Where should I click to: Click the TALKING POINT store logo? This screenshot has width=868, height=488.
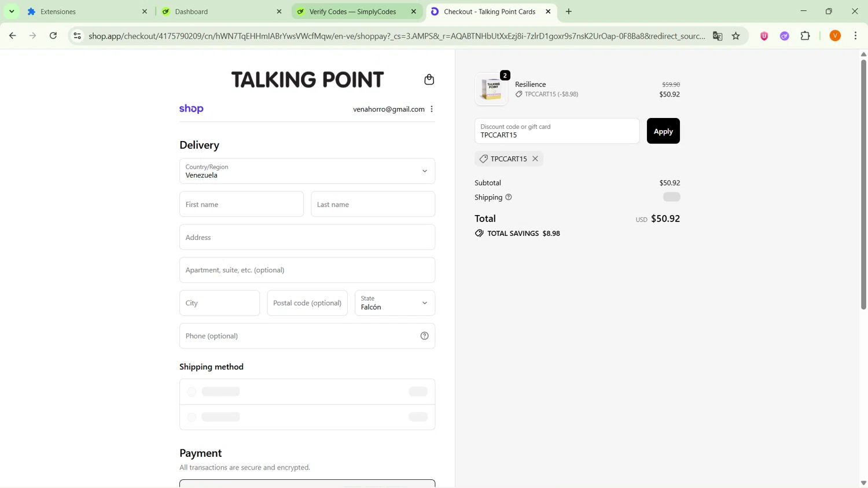(x=307, y=79)
